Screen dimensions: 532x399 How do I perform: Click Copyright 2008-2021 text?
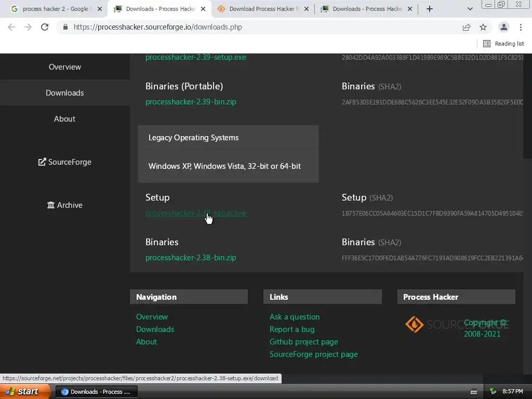coord(485,328)
